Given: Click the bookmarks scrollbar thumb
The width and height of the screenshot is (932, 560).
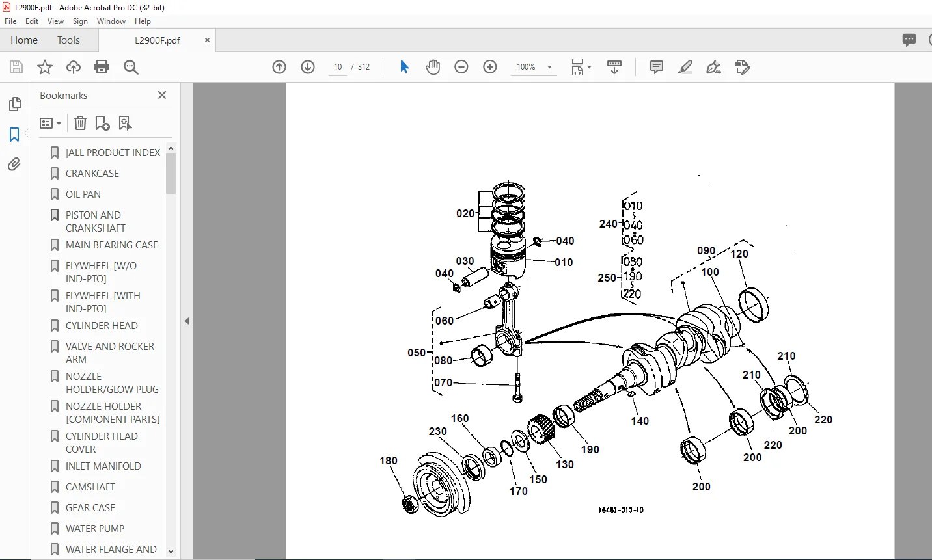Looking at the screenshot, I should pyautogui.click(x=171, y=174).
